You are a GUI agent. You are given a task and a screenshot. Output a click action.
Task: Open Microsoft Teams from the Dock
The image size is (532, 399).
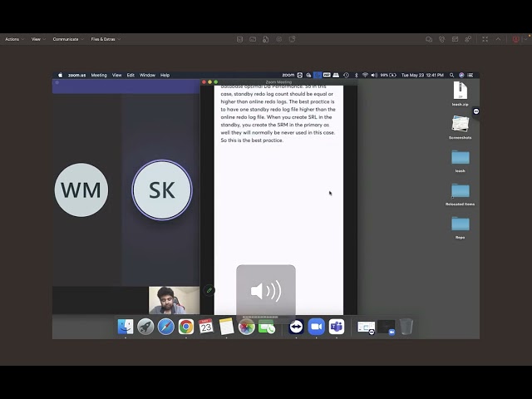(336, 327)
